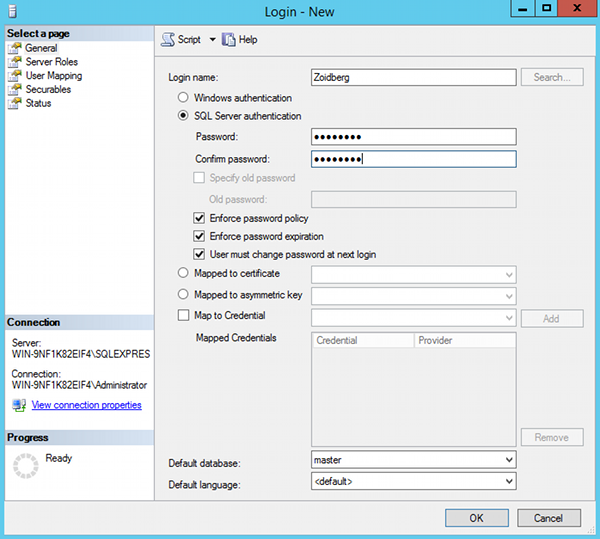The width and height of the screenshot is (600, 539).
Task: Open the Script dropdown arrow
Action: tap(212, 39)
